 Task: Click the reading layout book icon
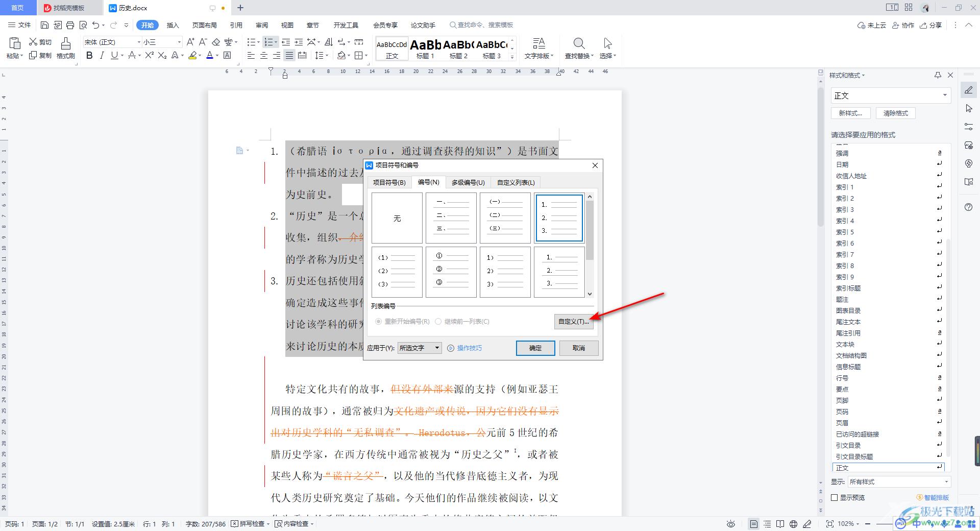coord(780,524)
